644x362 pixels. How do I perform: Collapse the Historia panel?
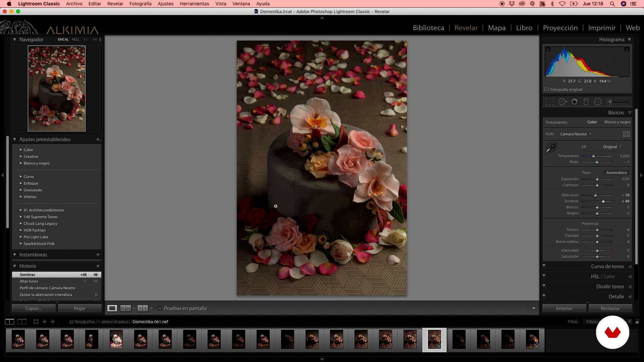14,266
